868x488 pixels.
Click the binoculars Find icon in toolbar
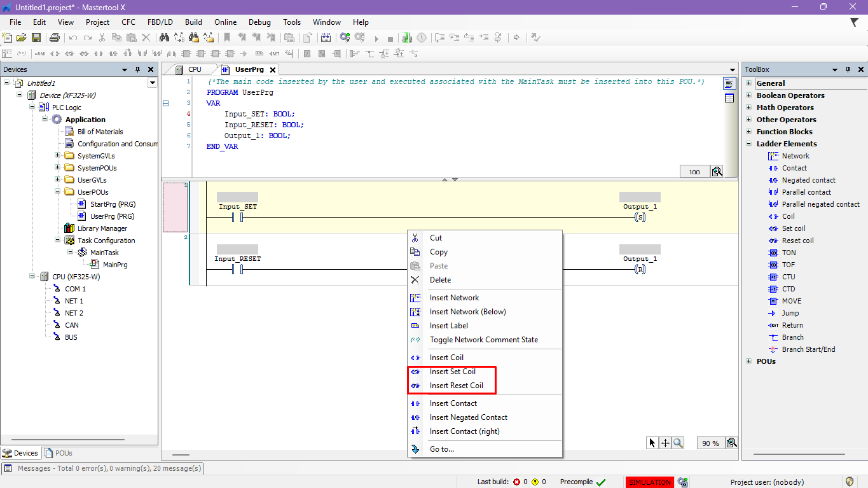click(164, 38)
